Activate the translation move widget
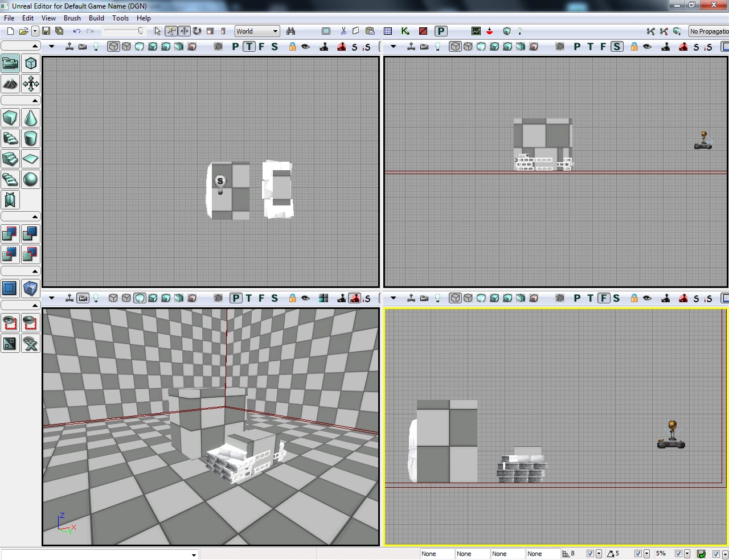729x560 pixels. point(185,31)
